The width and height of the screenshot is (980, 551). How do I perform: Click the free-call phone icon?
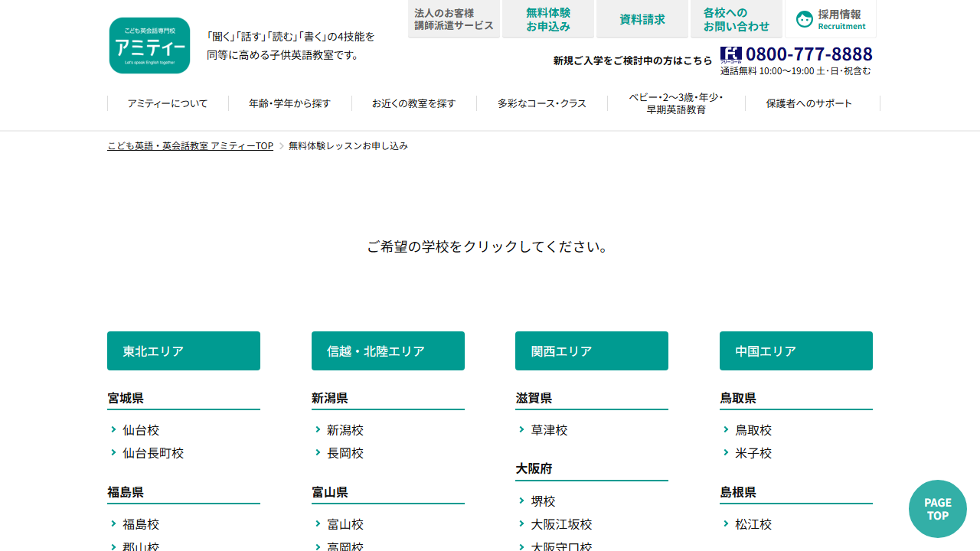tap(730, 54)
